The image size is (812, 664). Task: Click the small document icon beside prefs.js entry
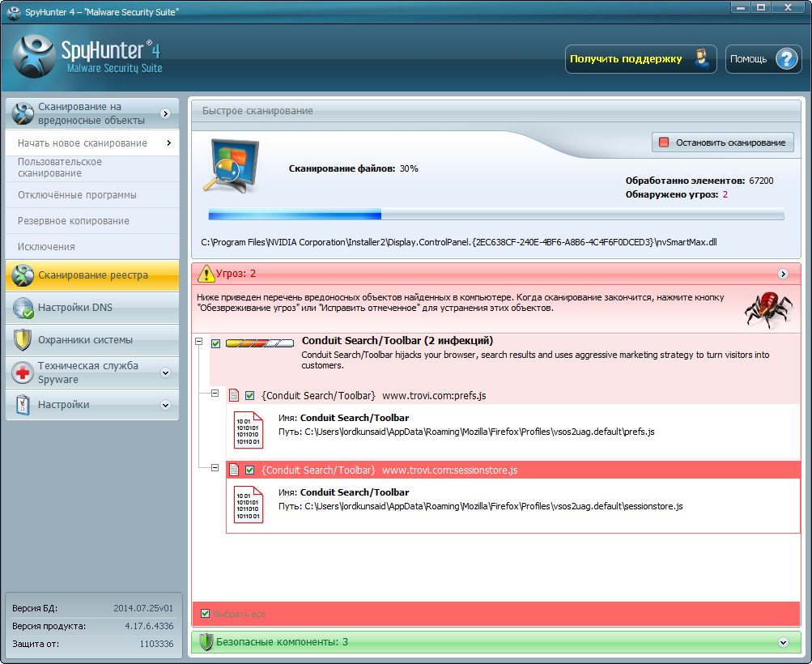point(234,395)
